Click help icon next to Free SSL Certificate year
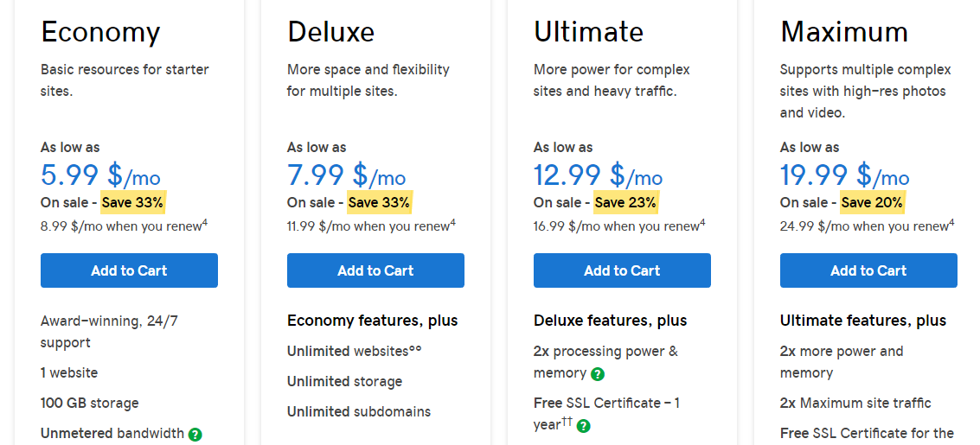The image size is (980, 445). (x=583, y=426)
